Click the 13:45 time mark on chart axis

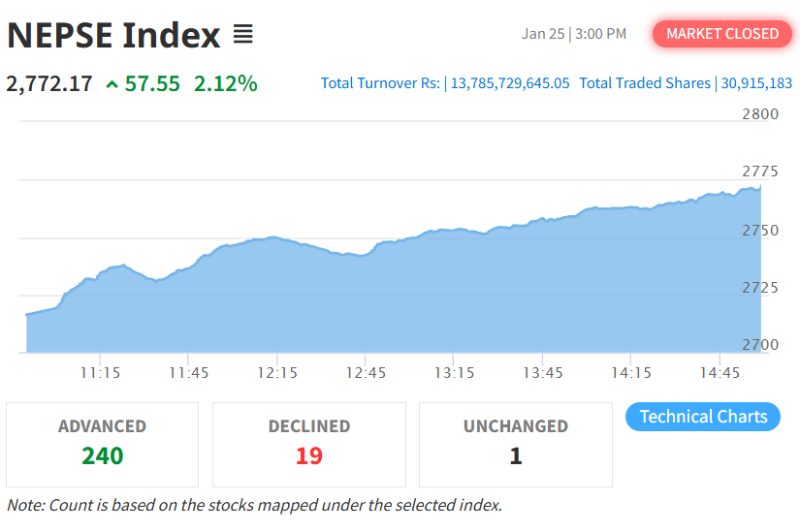(542, 373)
